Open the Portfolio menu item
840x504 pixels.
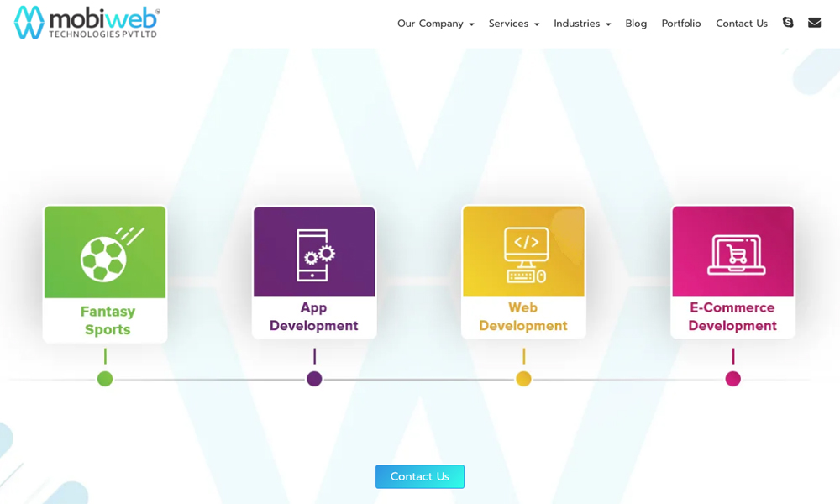pyautogui.click(x=680, y=24)
